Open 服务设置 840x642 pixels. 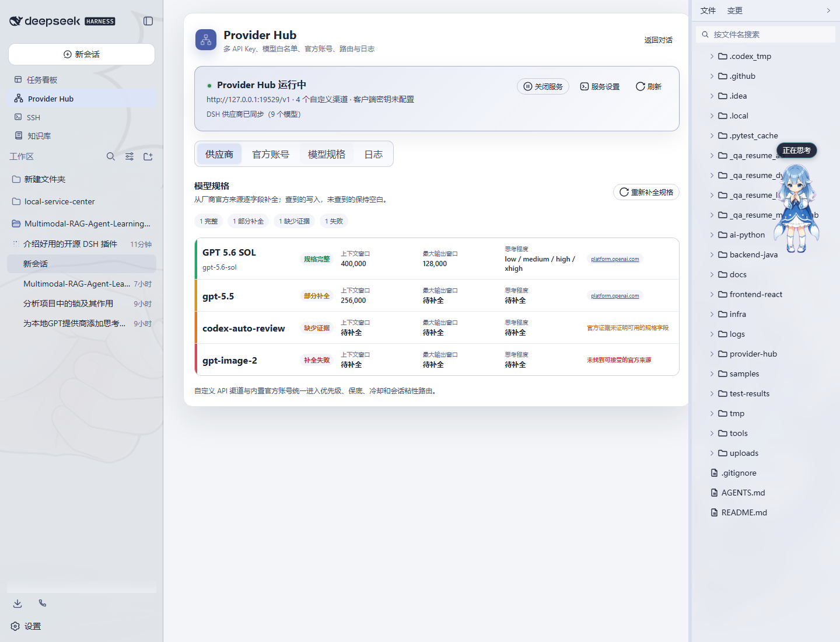coord(600,86)
